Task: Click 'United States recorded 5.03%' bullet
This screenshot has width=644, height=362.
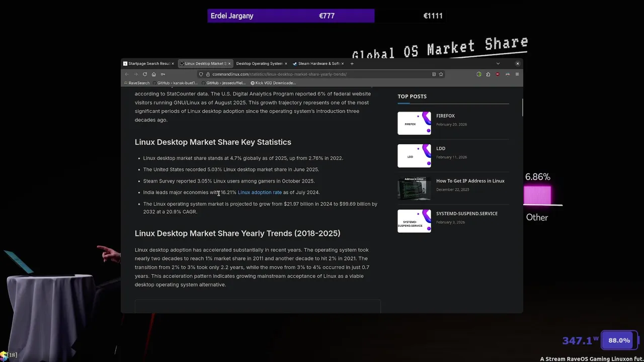Action: [x=231, y=169]
